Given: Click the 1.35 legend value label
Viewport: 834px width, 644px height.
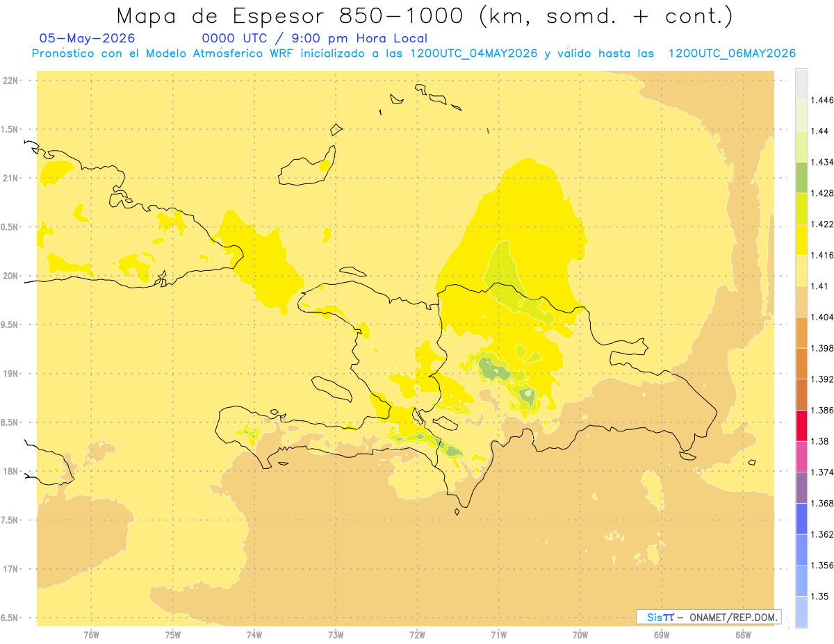Looking at the screenshot, I should (x=819, y=596).
